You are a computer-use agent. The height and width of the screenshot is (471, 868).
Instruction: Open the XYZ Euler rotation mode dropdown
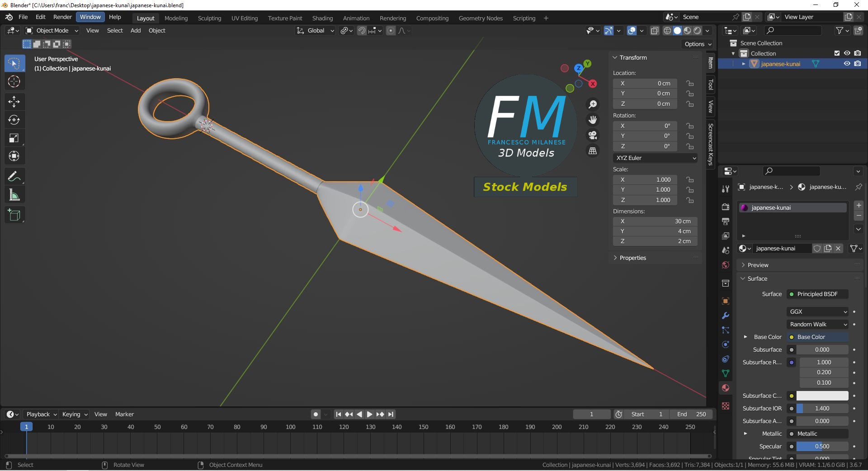[x=655, y=158]
